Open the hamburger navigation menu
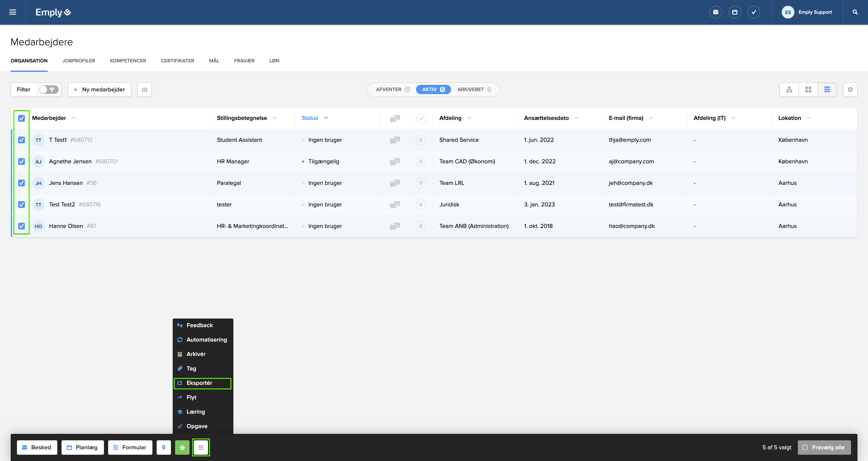Screen dimensions: 868x461 (x=13, y=12)
